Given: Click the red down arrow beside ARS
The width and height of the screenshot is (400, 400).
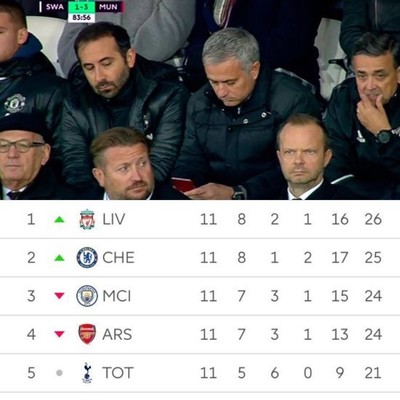Looking at the screenshot, I should [x=59, y=334].
